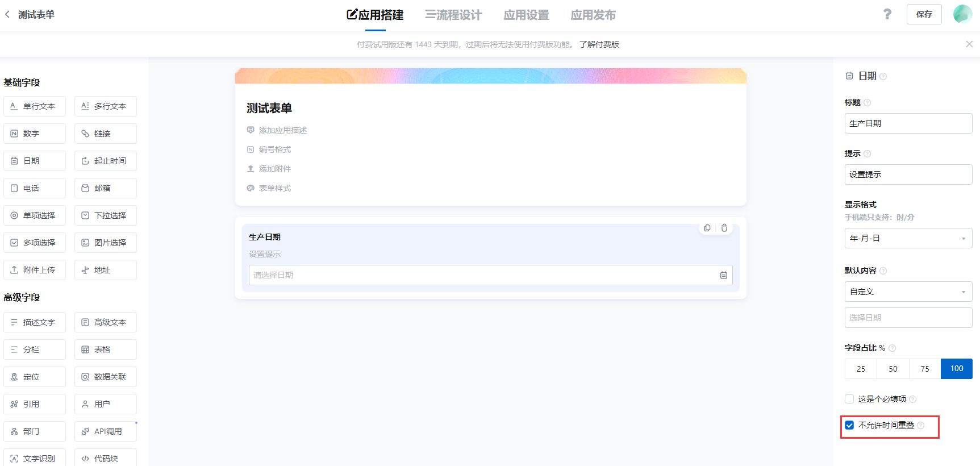The width and height of the screenshot is (980, 466).
Task: Add a 多行文本 field
Action: tap(106, 106)
